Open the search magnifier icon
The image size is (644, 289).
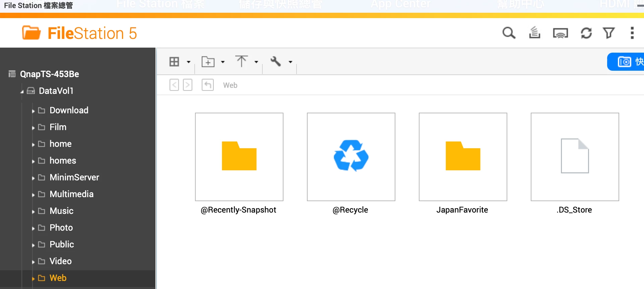click(509, 33)
